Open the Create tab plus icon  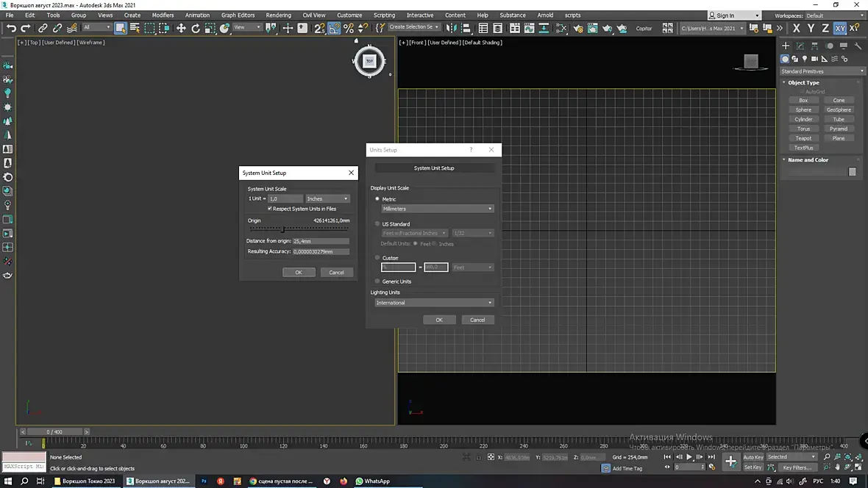786,46
